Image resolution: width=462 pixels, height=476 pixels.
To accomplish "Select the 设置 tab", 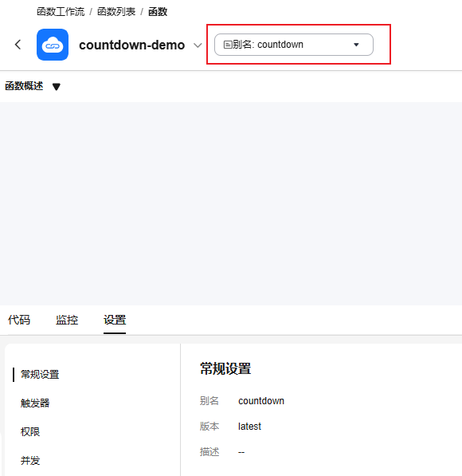I will (115, 320).
